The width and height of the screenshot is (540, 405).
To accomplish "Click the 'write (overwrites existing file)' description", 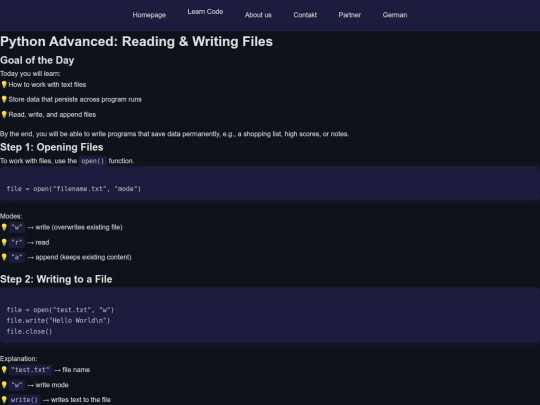I will [79, 227].
